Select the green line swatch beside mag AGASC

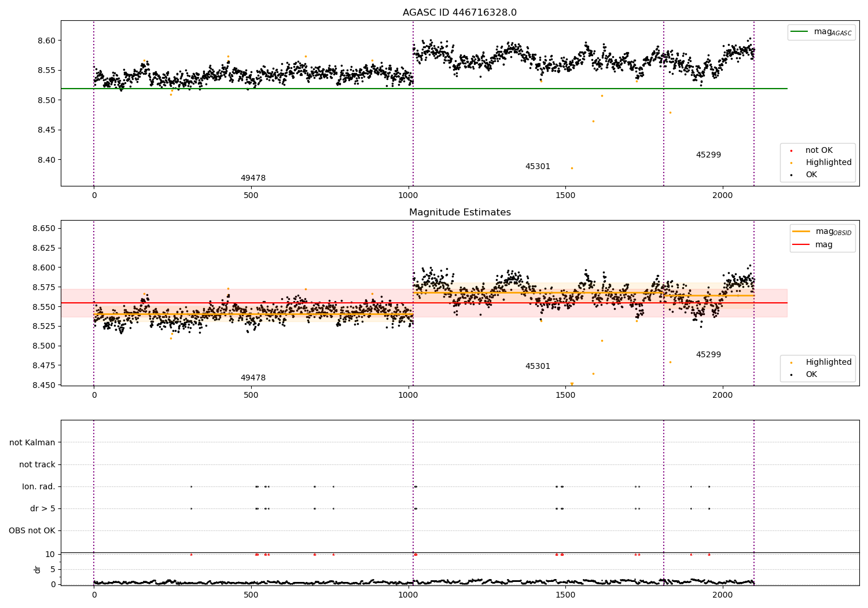[x=799, y=32]
